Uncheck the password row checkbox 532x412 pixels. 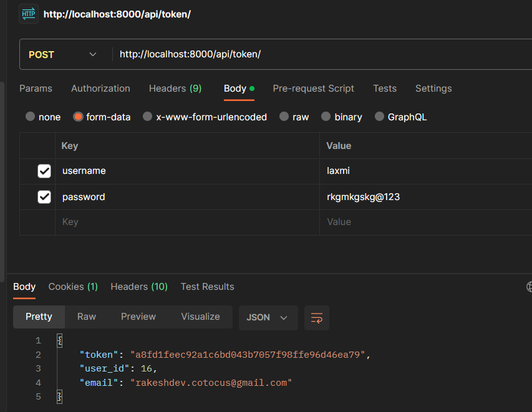[44, 197]
